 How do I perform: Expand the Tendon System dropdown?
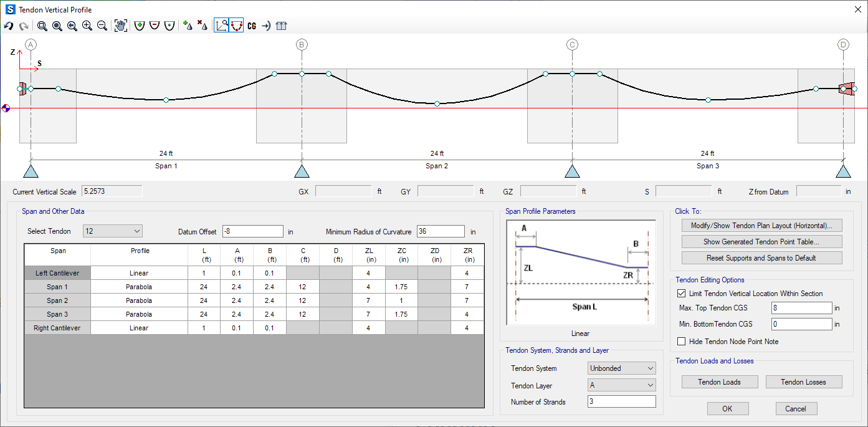click(621, 368)
